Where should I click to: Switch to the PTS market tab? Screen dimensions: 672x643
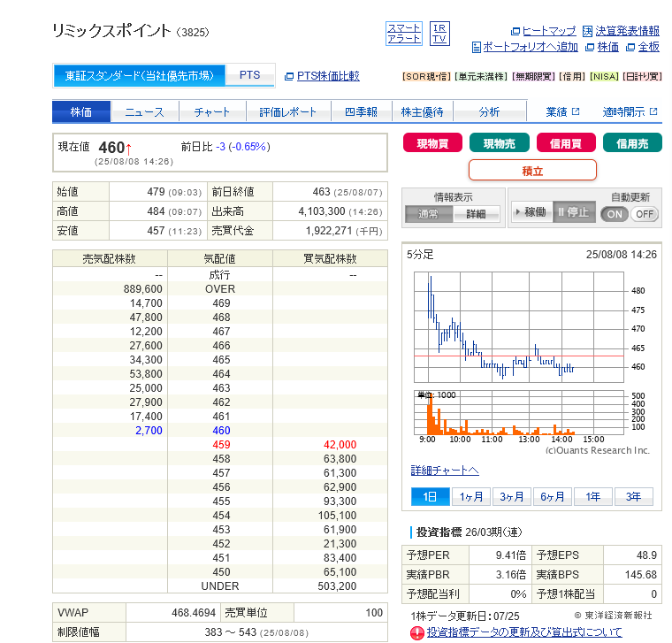pos(250,75)
